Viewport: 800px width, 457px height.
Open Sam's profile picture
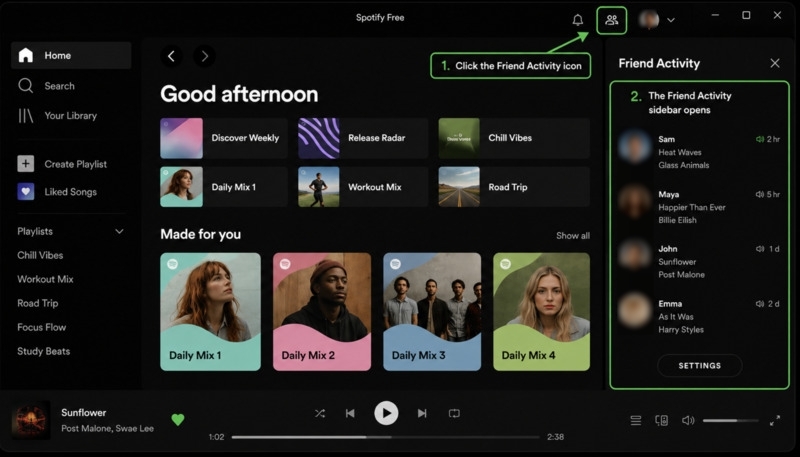point(635,146)
